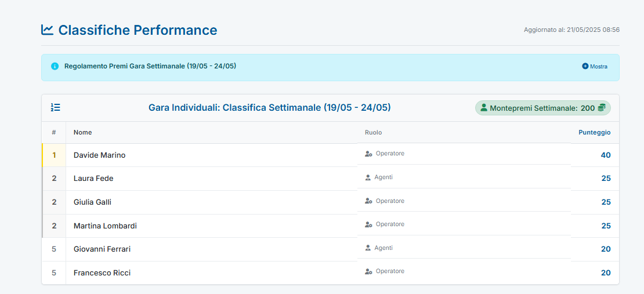Click the Operatore role icon for Martina Lombardi
Viewport: 644px width, 294px height.
click(x=368, y=224)
